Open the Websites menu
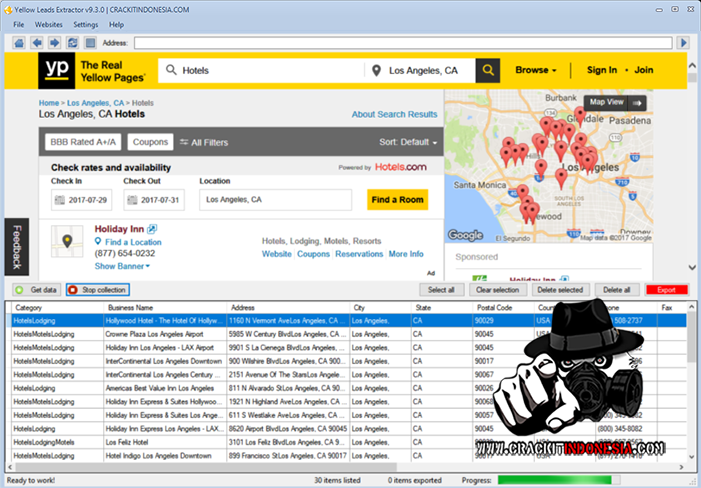This screenshot has width=701, height=488. [x=48, y=24]
